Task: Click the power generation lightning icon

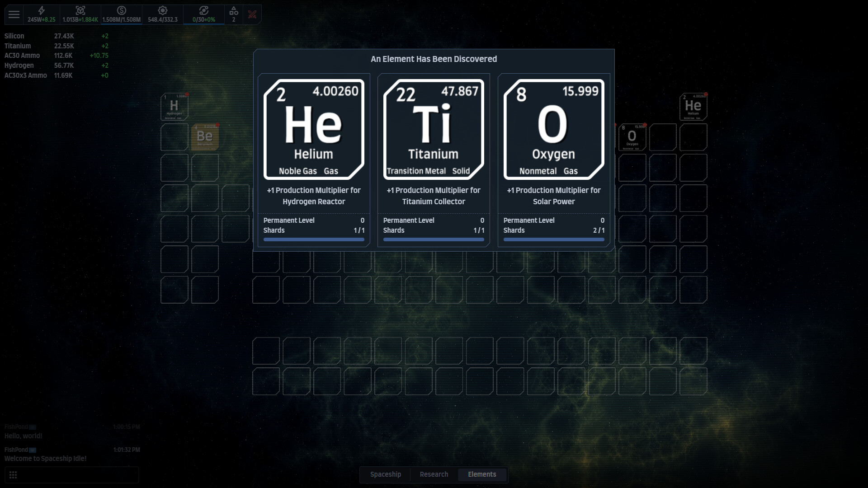Action: click(x=41, y=11)
